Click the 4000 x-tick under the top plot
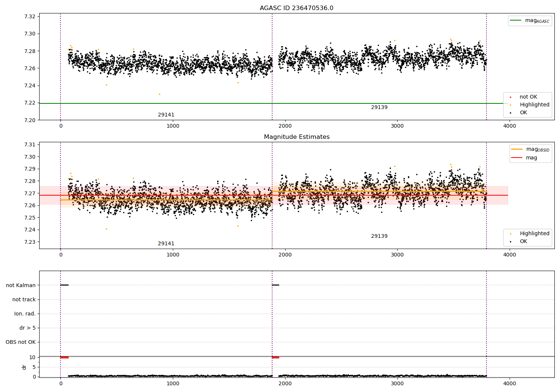The height and width of the screenshot is (392, 560). (510, 126)
